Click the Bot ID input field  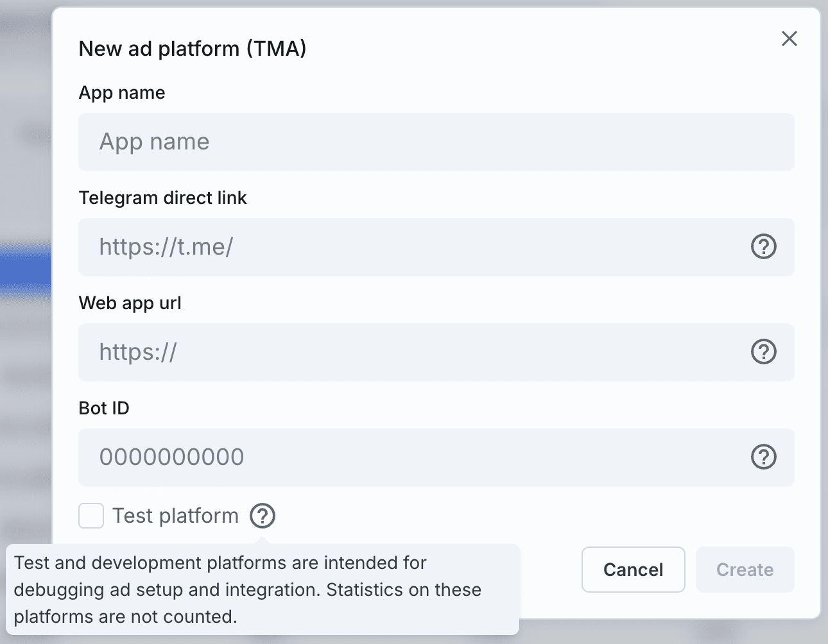tap(436, 457)
